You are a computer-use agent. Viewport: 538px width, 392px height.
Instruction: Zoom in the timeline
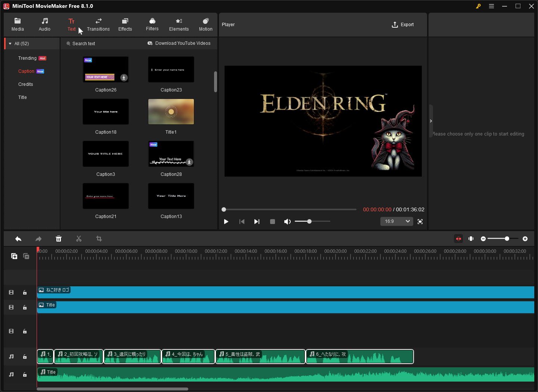[525, 239]
